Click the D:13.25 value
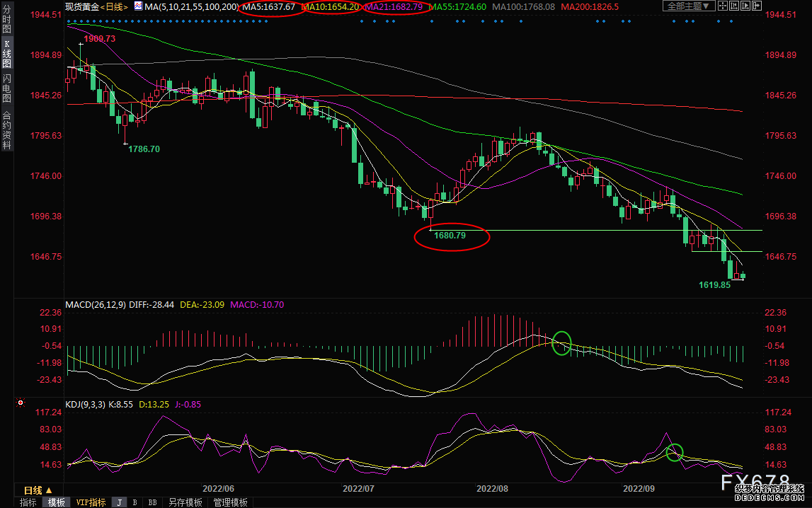Viewport: 812px width, 508px height. point(154,405)
